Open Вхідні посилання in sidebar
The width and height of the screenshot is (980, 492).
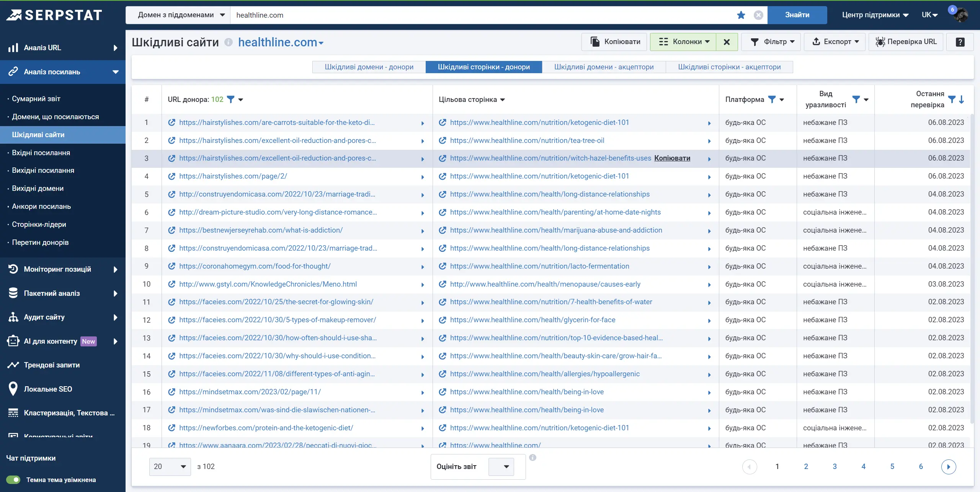[41, 153]
